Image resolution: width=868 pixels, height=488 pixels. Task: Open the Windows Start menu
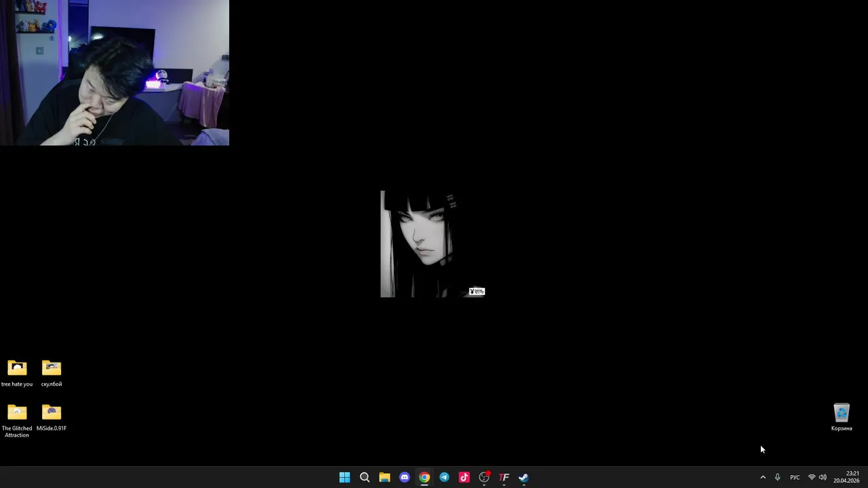[344, 477]
